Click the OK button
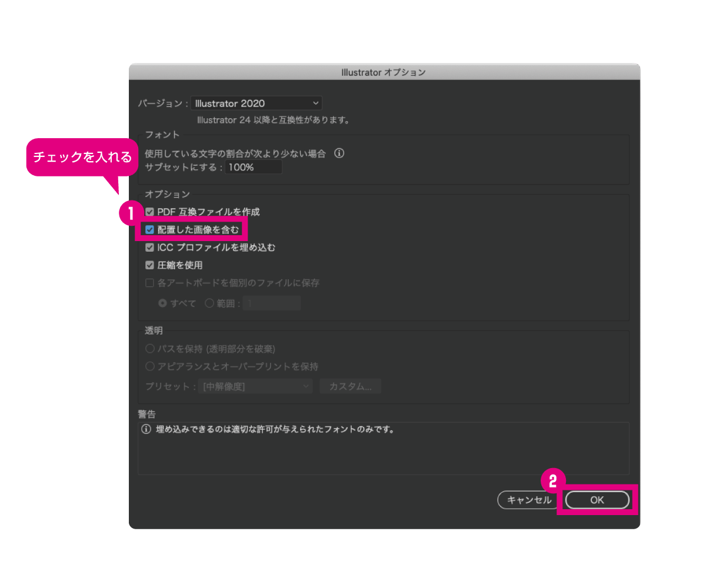The width and height of the screenshot is (706, 588). 597,500
